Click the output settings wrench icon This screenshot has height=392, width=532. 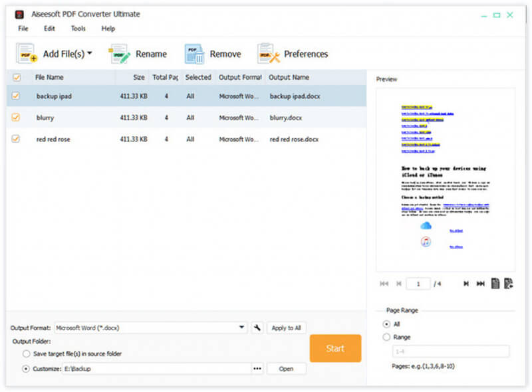[x=257, y=328]
